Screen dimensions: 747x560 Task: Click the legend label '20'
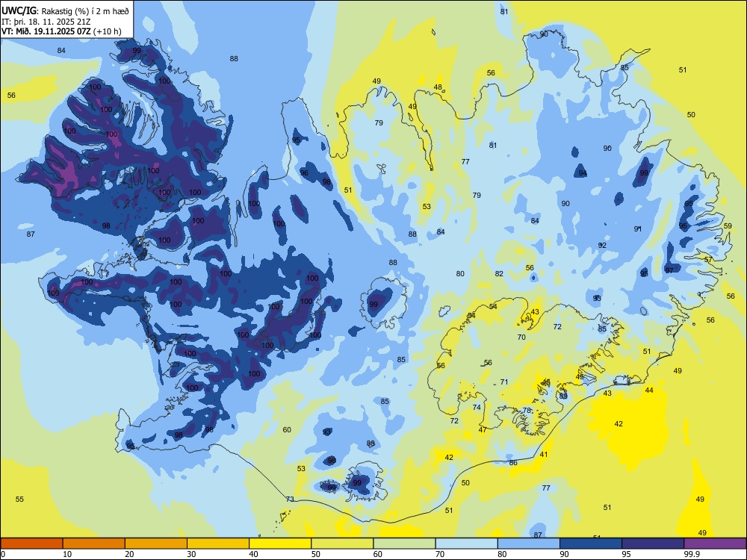[129, 554]
